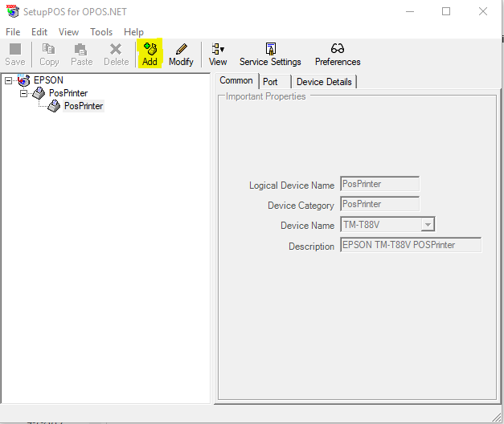Select EPSON text in tree
The width and height of the screenshot is (504, 424).
point(48,80)
